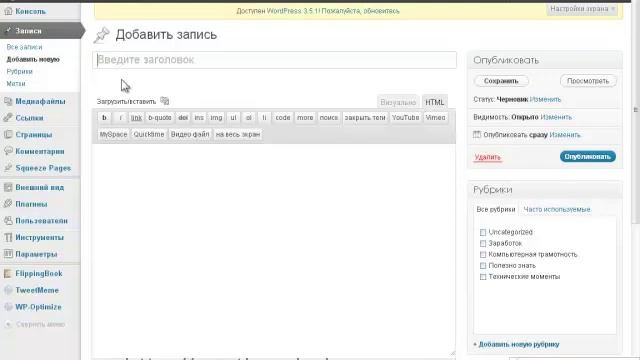The height and width of the screenshot is (360, 640).
Task: Select the Все рубрики tab
Action: (x=496, y=209)
